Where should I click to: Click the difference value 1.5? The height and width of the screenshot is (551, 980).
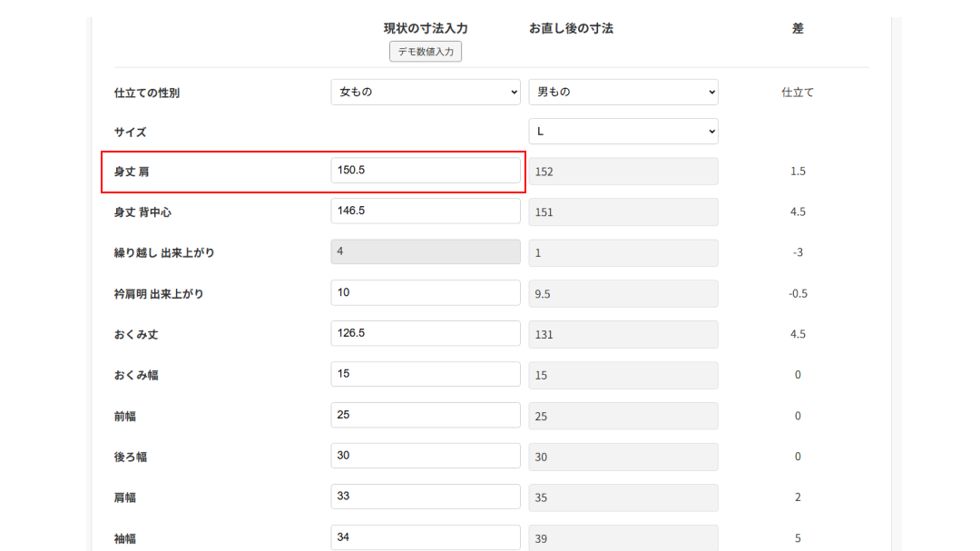(798, 171)
